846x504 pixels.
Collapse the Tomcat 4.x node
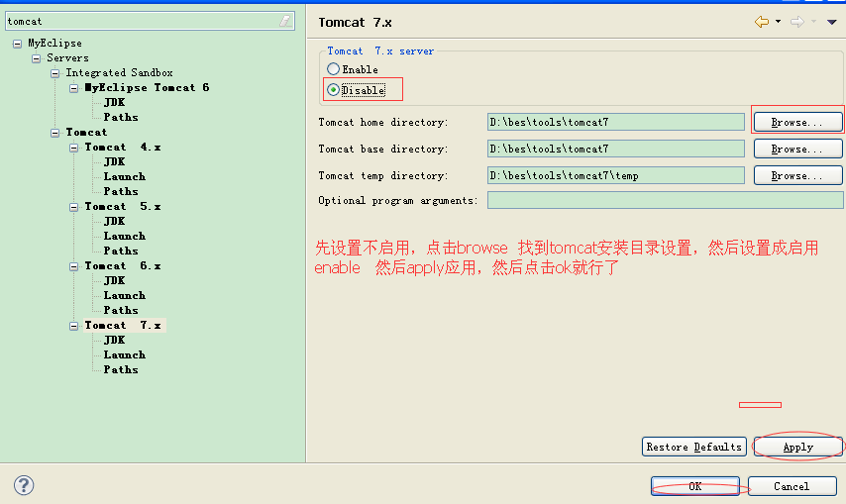pos(74,148)
